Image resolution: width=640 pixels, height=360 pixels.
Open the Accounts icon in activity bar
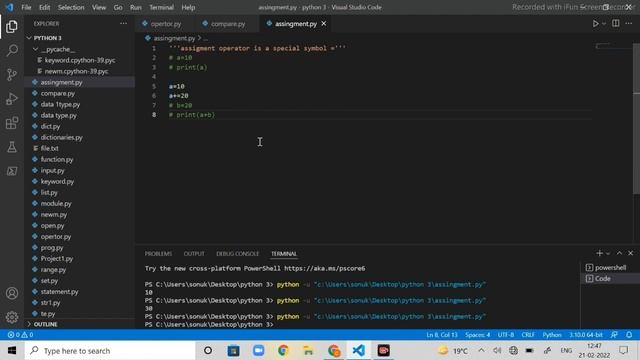coord(12,293)
